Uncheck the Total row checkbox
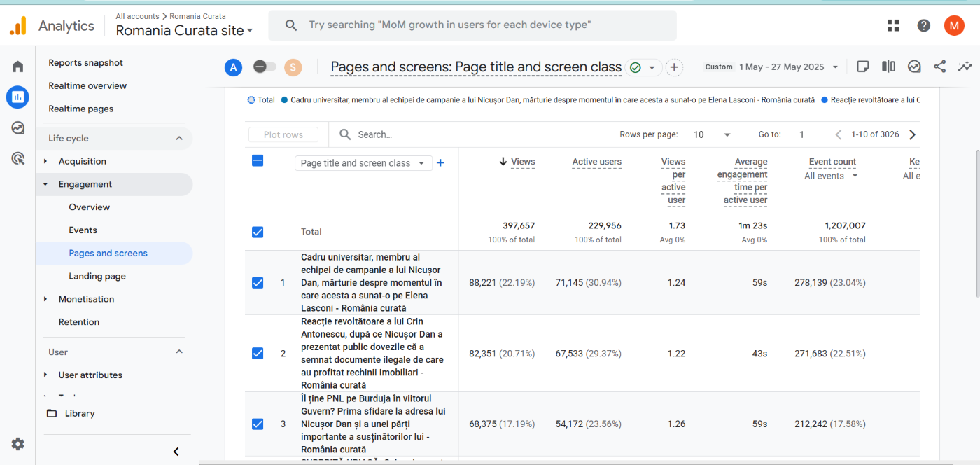This screenshot has height=465, width=980. (x=258, y=232)
